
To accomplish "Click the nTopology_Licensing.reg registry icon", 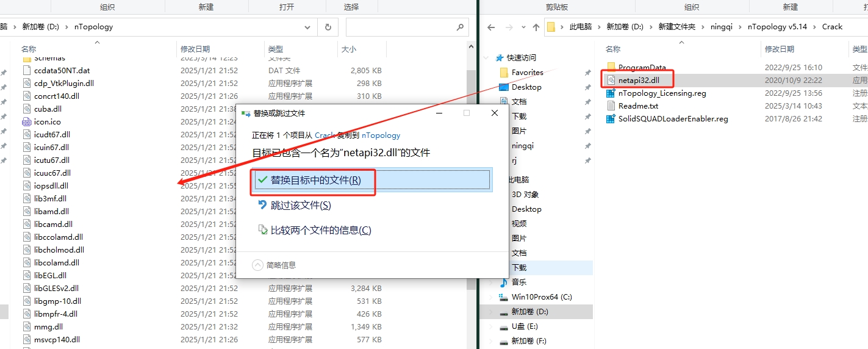I will tap(611, 93).
